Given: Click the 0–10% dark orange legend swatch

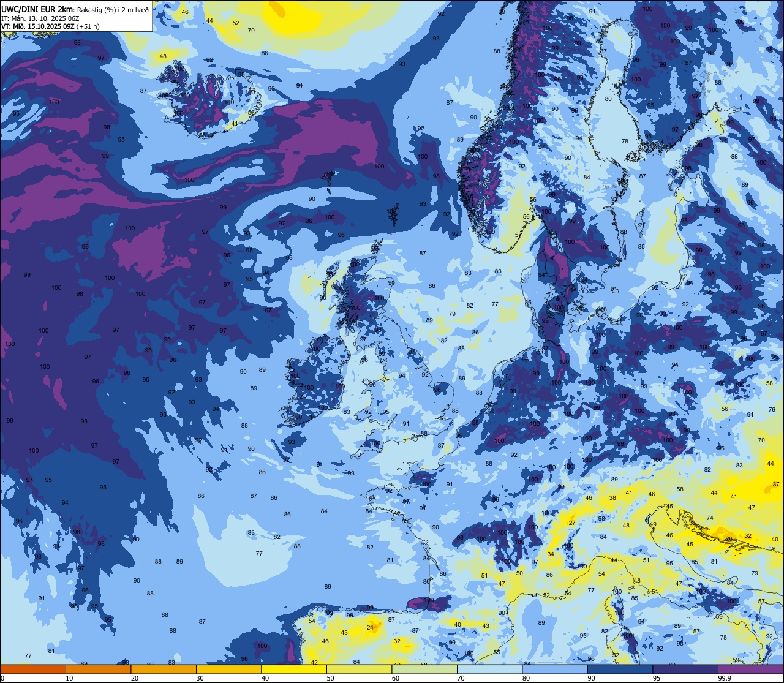Looking at the screenshot, I should [x=33, y=669].
